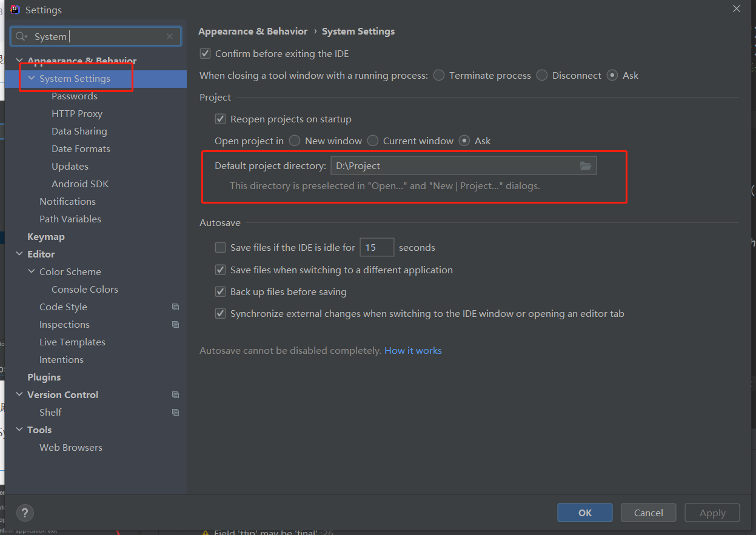
Task: Click project-level icon beside Inspections
Action: pyautogui.click(x=175, y=325)
